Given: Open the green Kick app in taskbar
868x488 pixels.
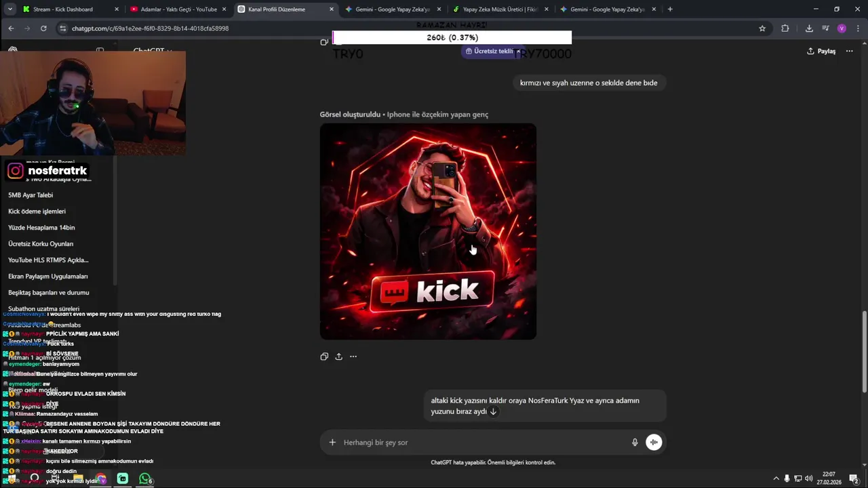Looking at the screenshot, I should (122, 479).
